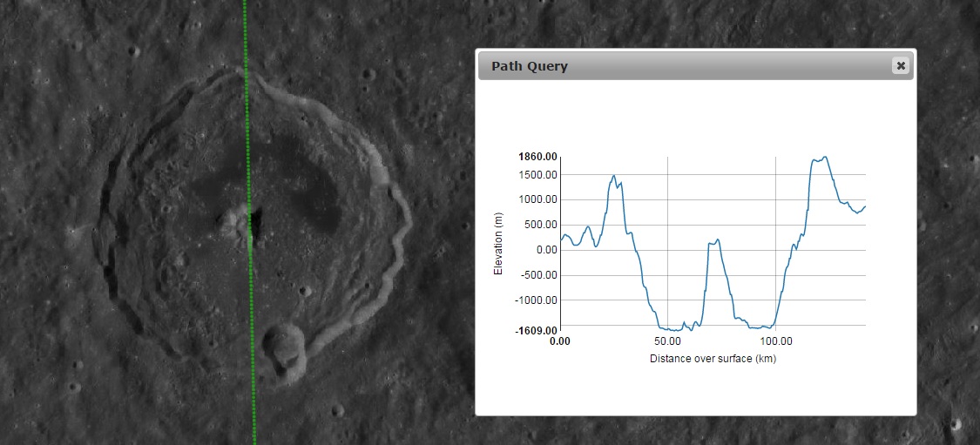The height and width of the screenshot is (445, 980).
Task: Click the -1000.00 elevation axis label
Action: (537, 300)
